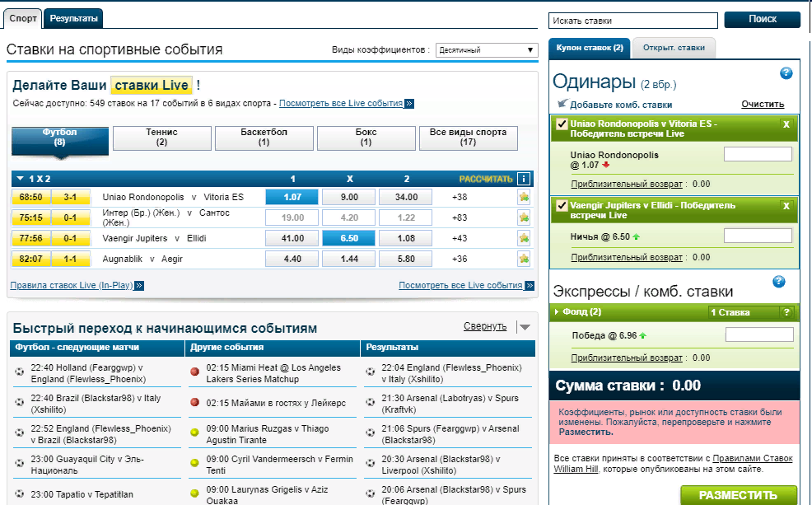Click help question icon beside Одинары
The width and height of the screenshot is (812, 505).
(786, 73)
